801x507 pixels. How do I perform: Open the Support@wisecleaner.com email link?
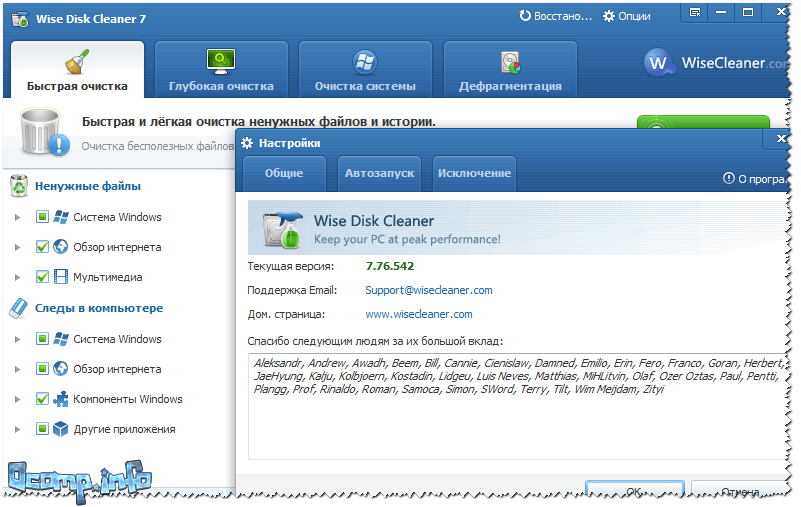429,290
